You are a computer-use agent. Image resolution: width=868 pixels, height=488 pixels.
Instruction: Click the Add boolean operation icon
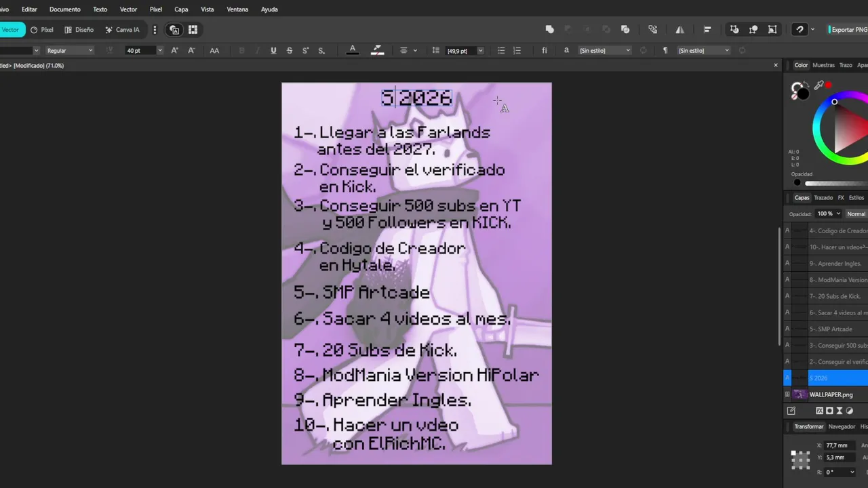[x=549, y=30]
